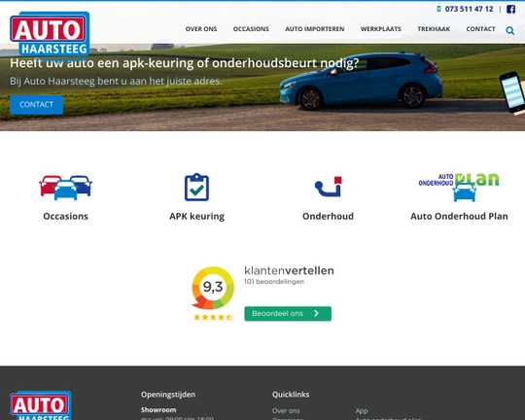Viewport: 525px width, 420px height.
Task: Open the Occasions tile label
Action: tap(66, 217)
